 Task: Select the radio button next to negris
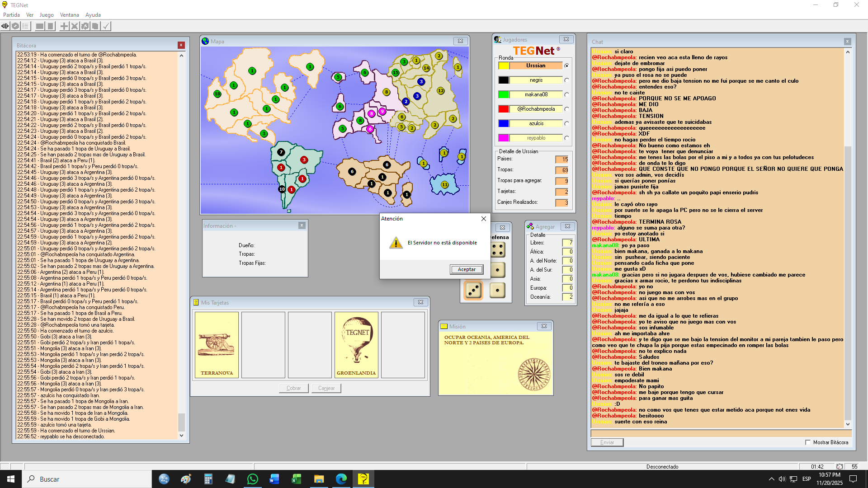(566, 80)
